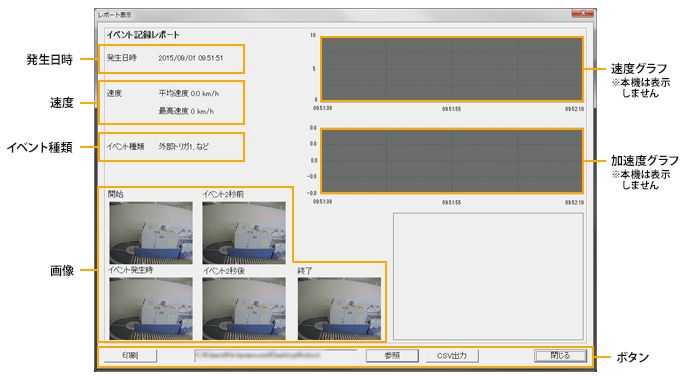Close the レポート表示 window with X
Image resolution: width=690 pixels, height=380 pixels.
pyautogui.click(x=583, y=13)
